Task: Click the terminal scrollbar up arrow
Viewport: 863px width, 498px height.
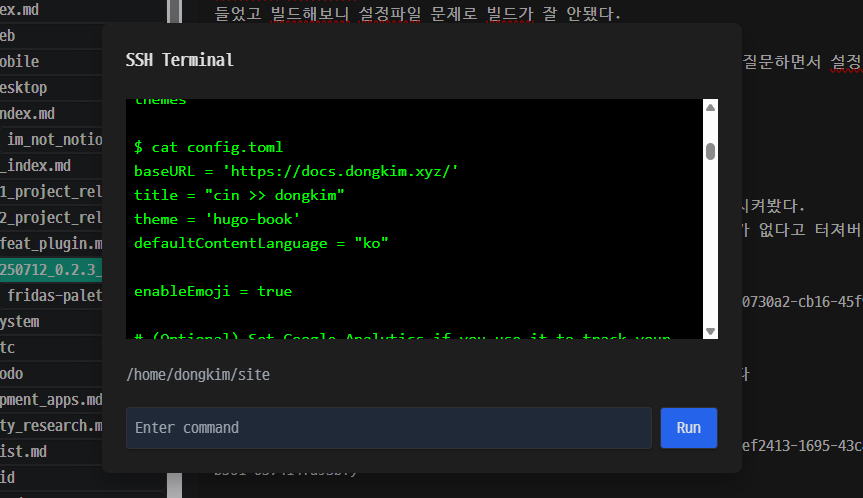Action: coord(710,108)
